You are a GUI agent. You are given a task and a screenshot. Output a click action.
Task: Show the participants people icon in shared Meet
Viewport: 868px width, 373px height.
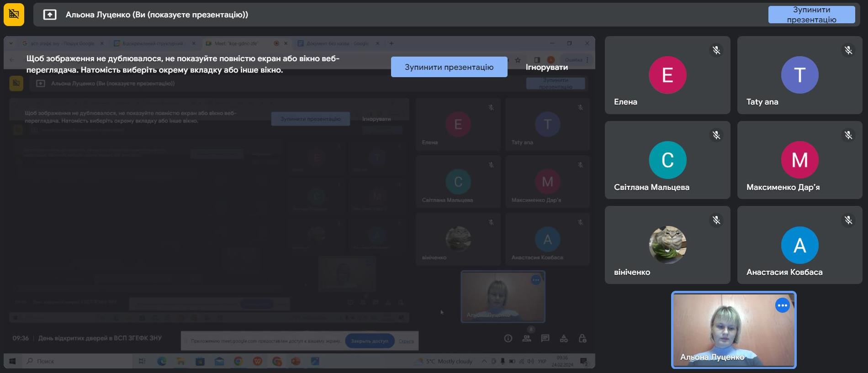pyautogui.click(x=527, y=338)
